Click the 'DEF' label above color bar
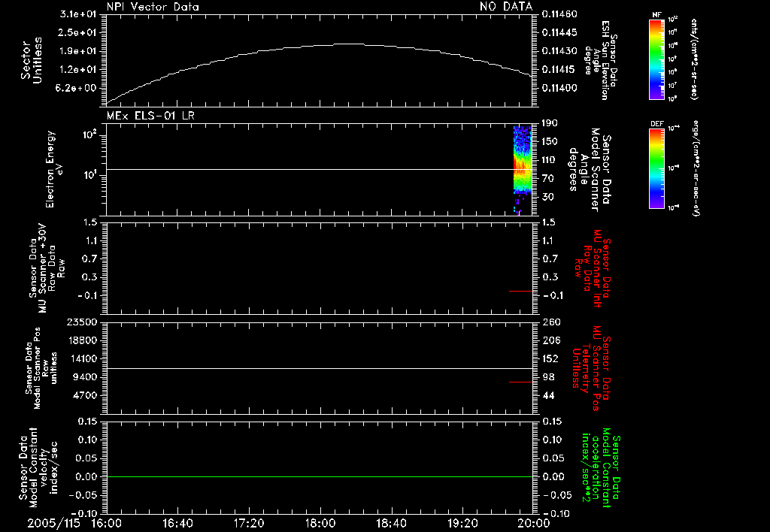 pos(657,124)
